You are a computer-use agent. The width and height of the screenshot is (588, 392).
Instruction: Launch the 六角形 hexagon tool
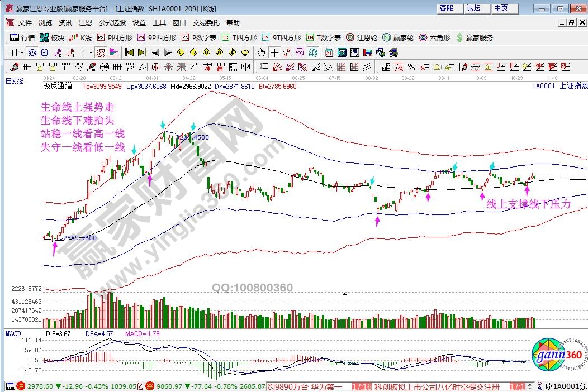point(436,38)
